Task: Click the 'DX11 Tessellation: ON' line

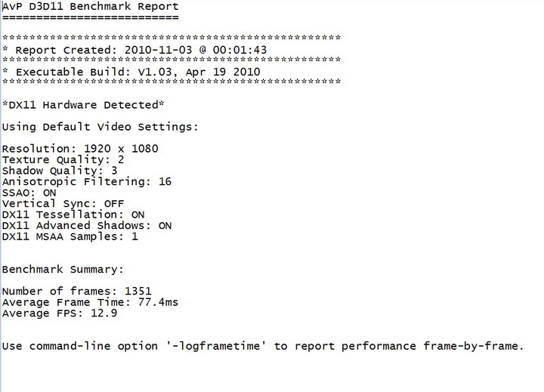Action: (73, 215)
